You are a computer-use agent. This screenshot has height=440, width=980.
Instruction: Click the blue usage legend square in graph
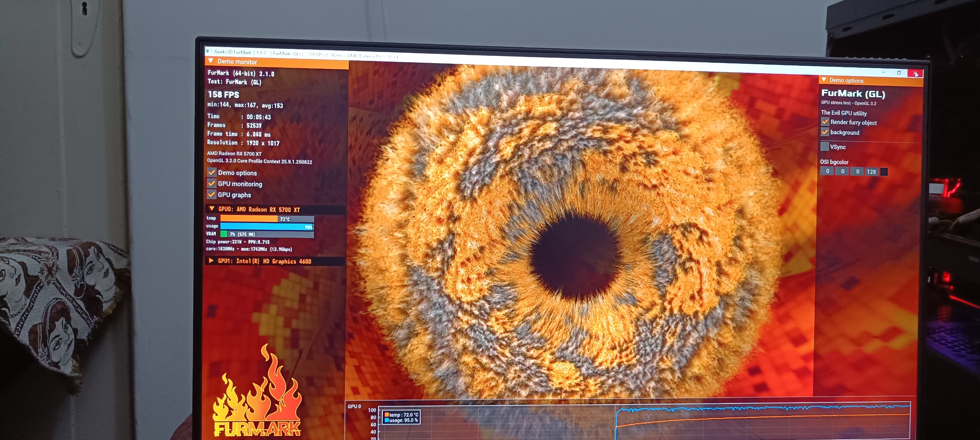point(387,420)
